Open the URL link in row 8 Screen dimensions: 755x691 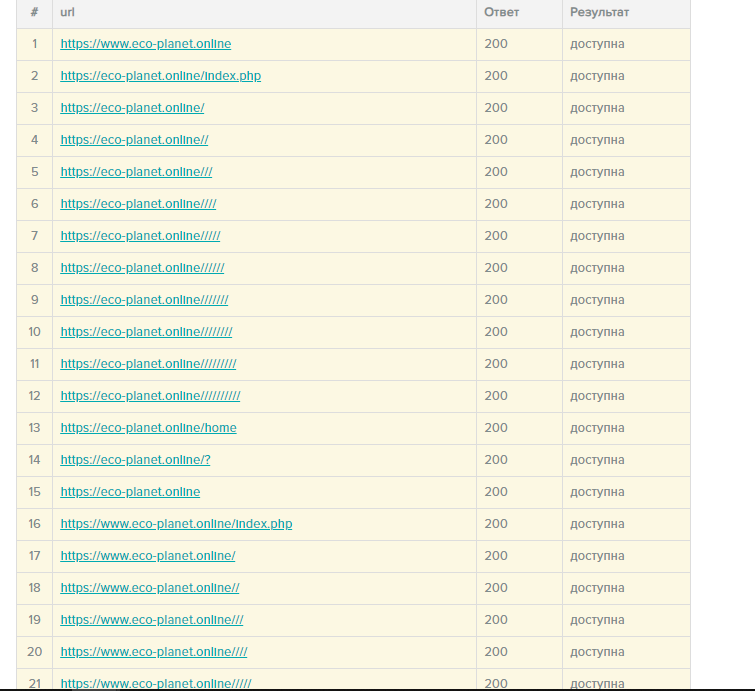pos(142,268)
